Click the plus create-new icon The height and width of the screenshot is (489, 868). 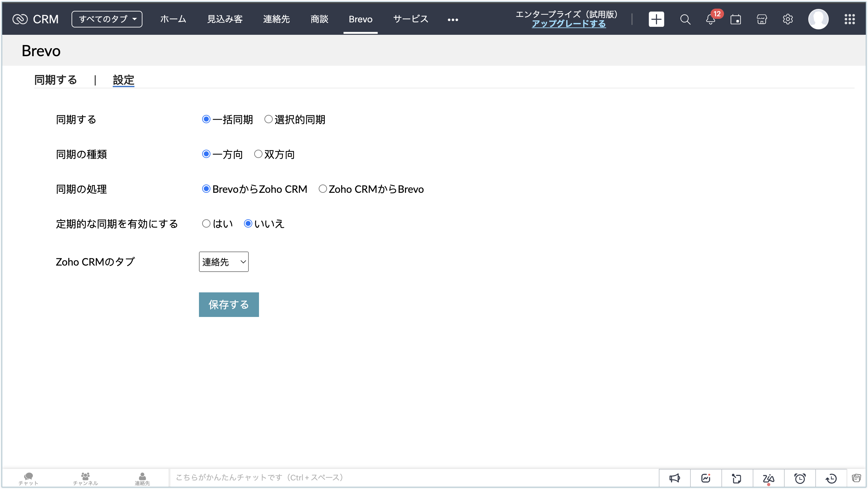tap(656, 19)
